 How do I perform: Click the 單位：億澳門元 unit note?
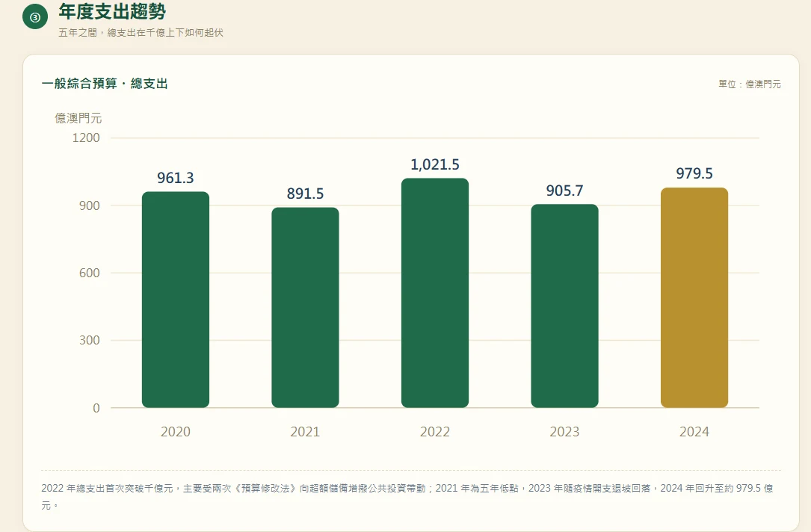point(750,84)
